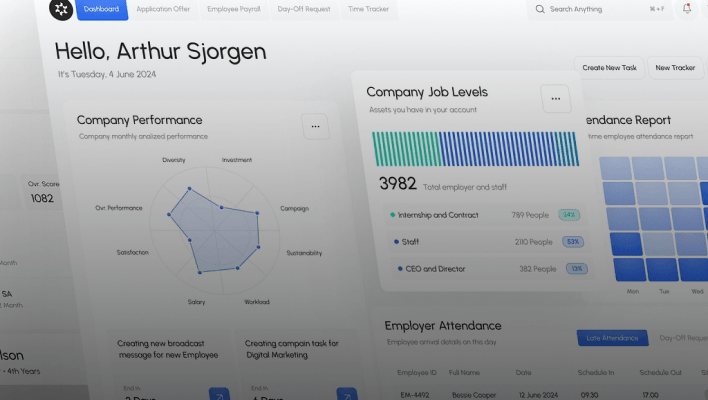This screenshot has width=708, height=400.
Task: Click the Satisfaction radar label
Action: click(132, 252)
